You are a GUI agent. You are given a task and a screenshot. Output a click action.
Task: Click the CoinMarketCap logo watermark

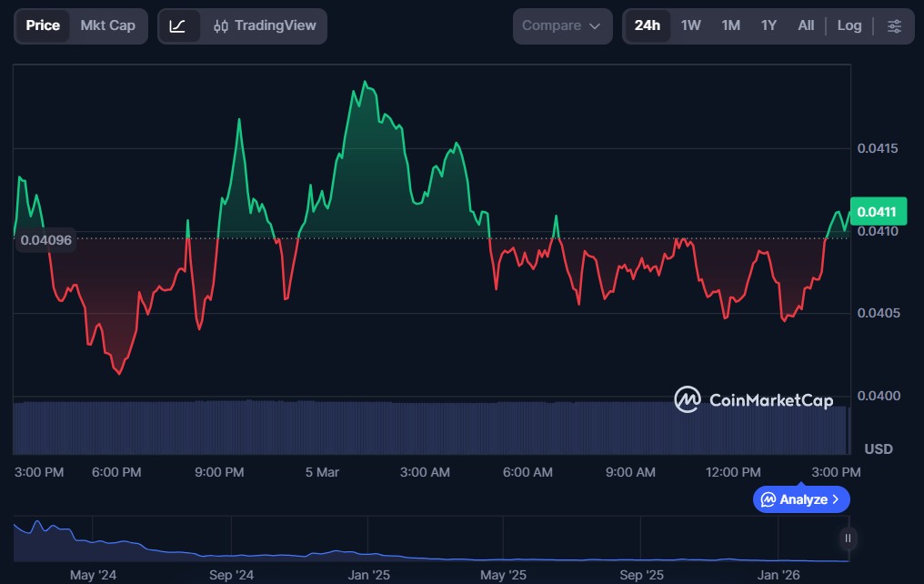tap(753, 399)
